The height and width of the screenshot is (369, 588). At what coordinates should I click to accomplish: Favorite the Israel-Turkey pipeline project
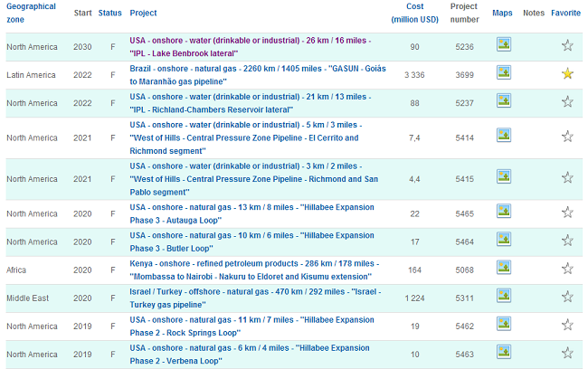click(x=567, y=297)
